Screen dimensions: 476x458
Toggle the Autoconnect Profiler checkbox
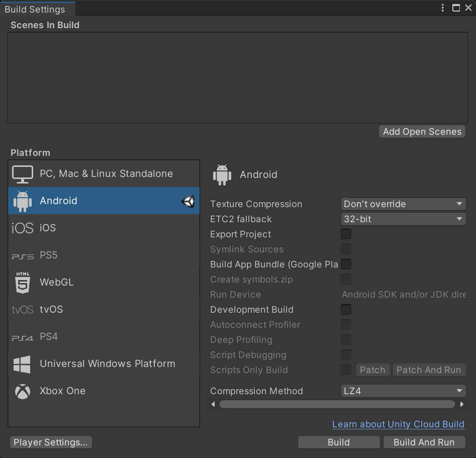[x=346, y=325]
